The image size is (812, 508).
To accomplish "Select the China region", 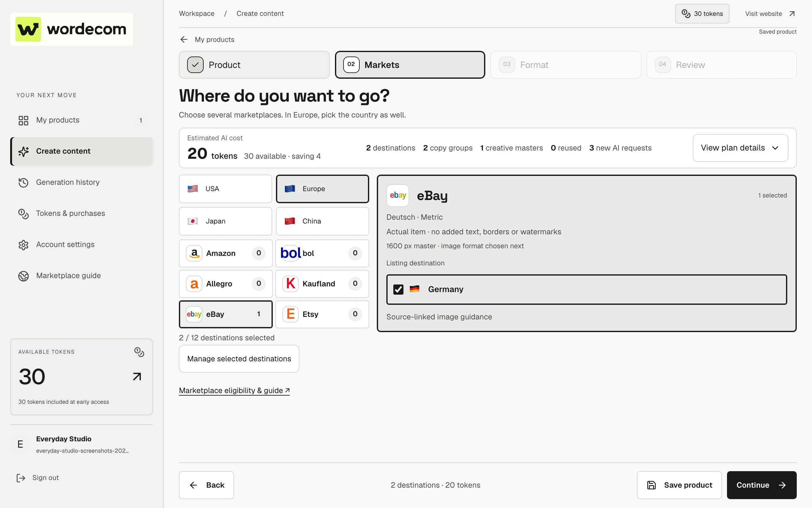I will click(322, 221).
